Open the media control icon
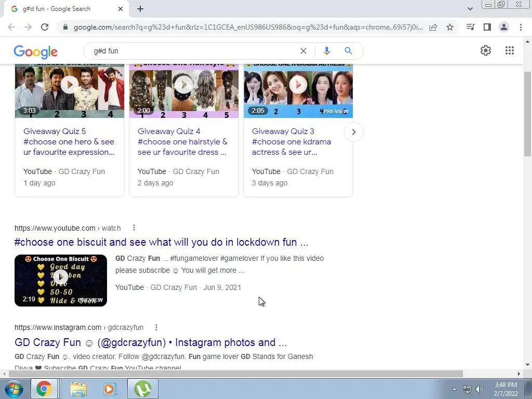This screenshot has width=532, height=399. pos(470,27)
